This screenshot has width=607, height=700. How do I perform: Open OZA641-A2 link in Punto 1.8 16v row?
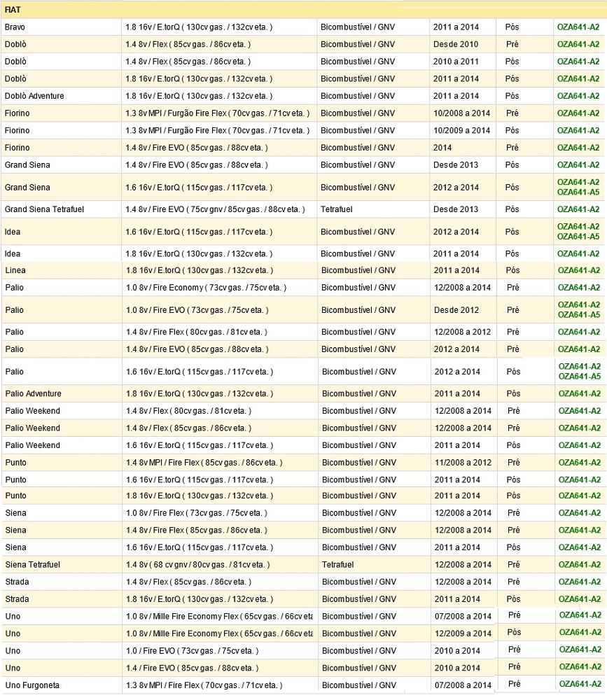coord(579,496)
